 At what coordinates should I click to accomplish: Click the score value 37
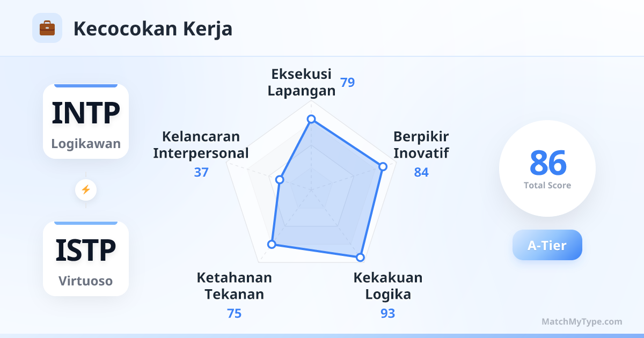[201, 172]
